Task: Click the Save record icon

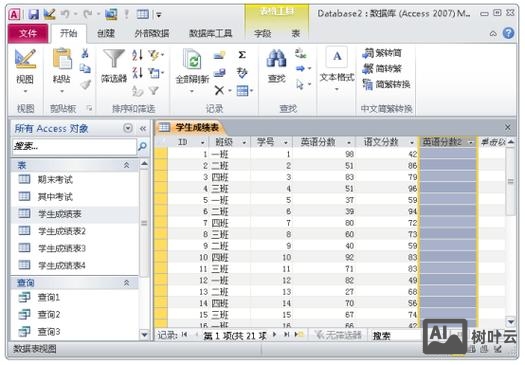Action: pyautogui.click(x=220, y=72)
